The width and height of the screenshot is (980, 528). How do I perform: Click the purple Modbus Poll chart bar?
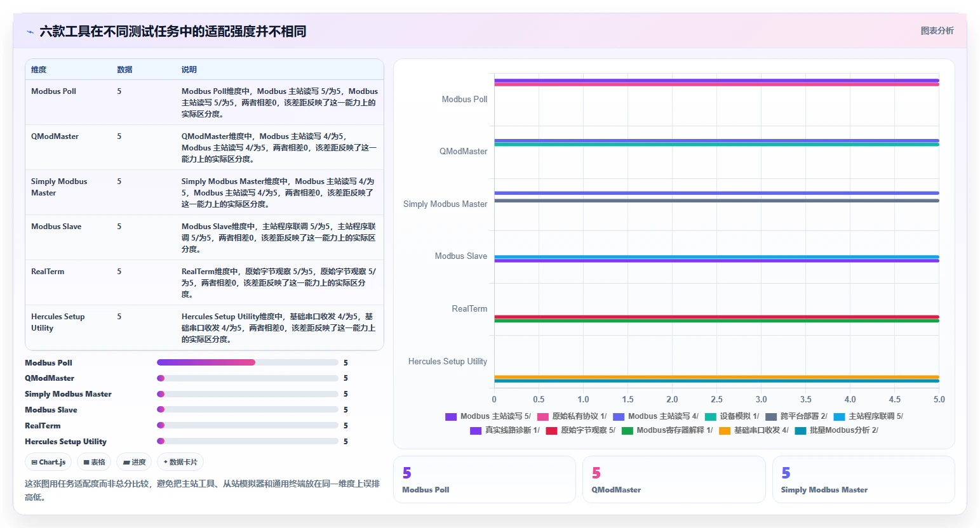point(716,81)
